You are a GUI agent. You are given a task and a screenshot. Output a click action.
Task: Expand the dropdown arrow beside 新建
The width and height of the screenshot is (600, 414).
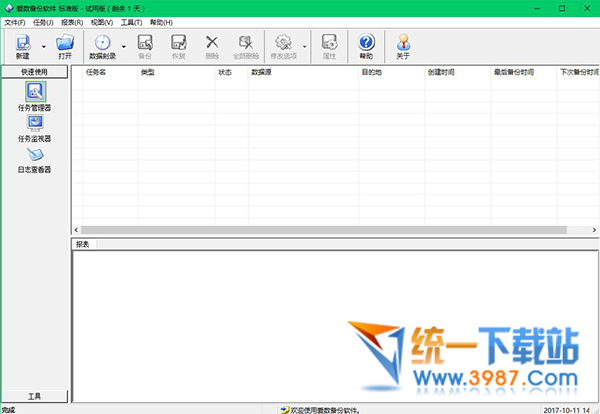(x=43, y=46)
